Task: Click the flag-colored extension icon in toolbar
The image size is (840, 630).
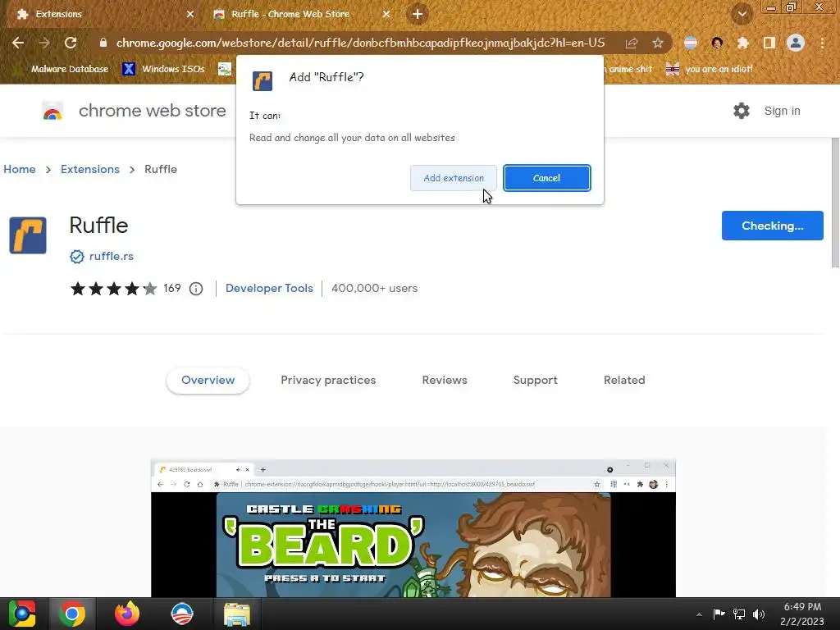Action: point(691,43)
